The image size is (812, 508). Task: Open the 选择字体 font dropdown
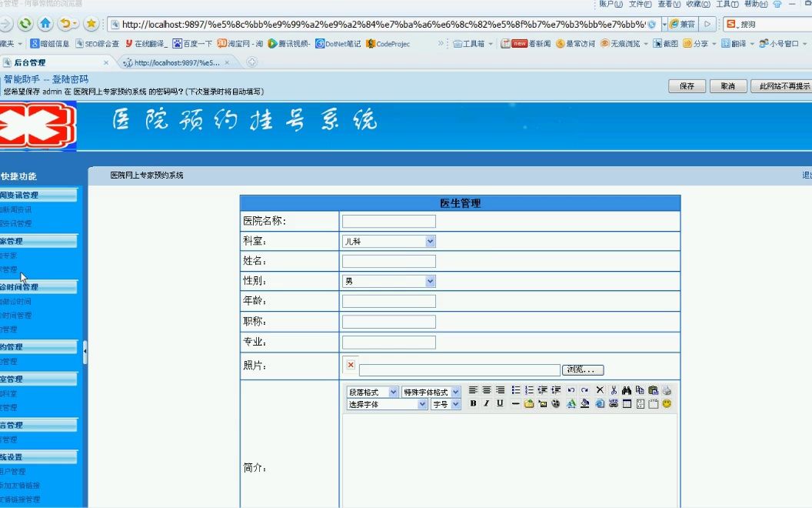[387, 404]
